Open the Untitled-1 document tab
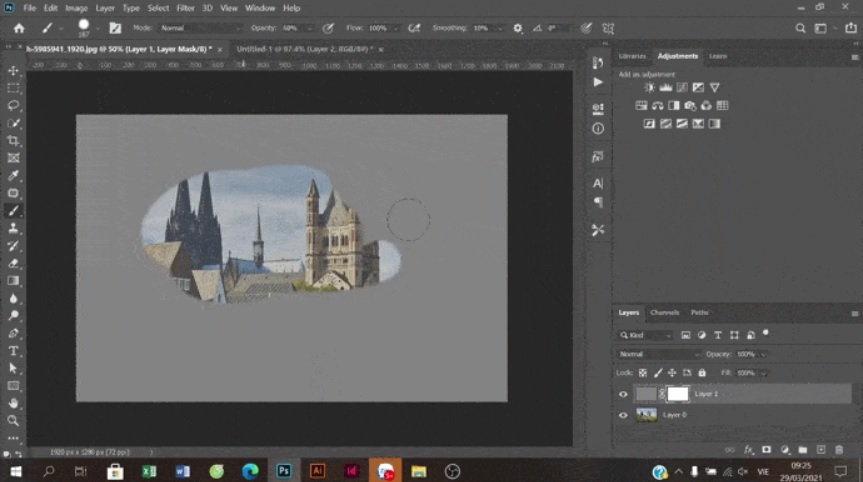This screenshot has height=482, width=863. click(303, 48)
